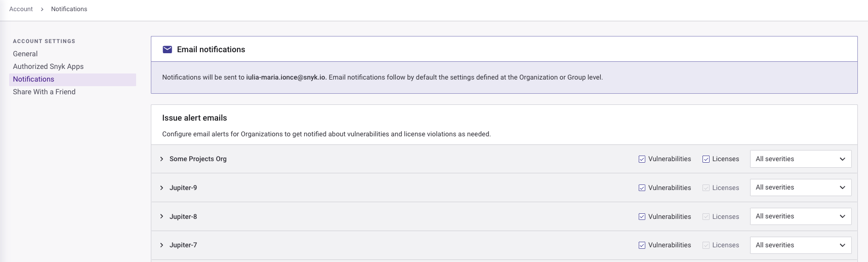Toggle Vulnerabilities checkbox for Jupiter-9
The width and height of the screenshot is (868, 262).
(x=642, y=188)
